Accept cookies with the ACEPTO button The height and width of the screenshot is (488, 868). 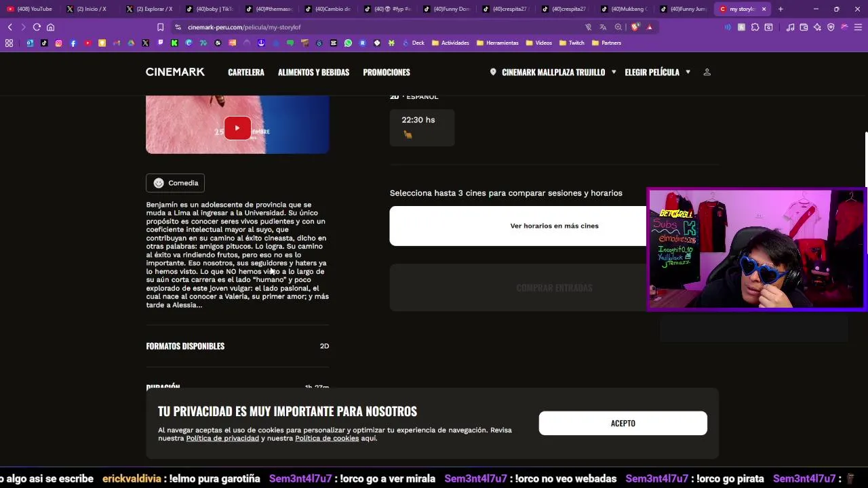coord(623,423)
